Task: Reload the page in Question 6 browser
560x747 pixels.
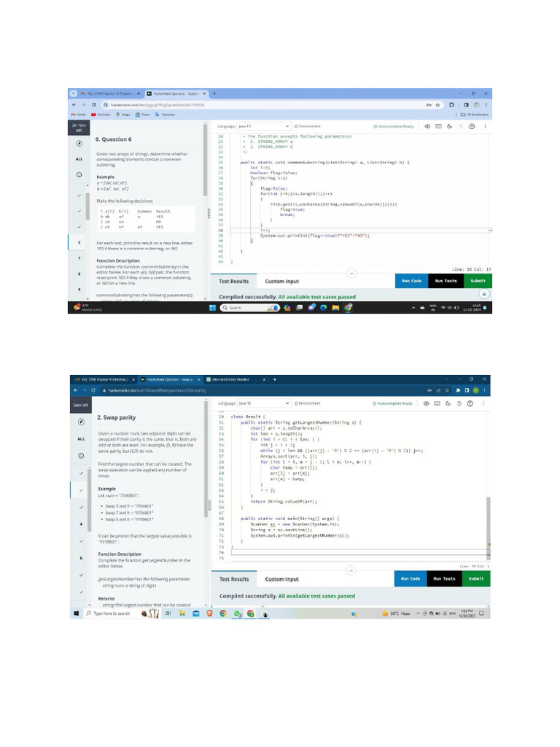Action: click(94, 104)
